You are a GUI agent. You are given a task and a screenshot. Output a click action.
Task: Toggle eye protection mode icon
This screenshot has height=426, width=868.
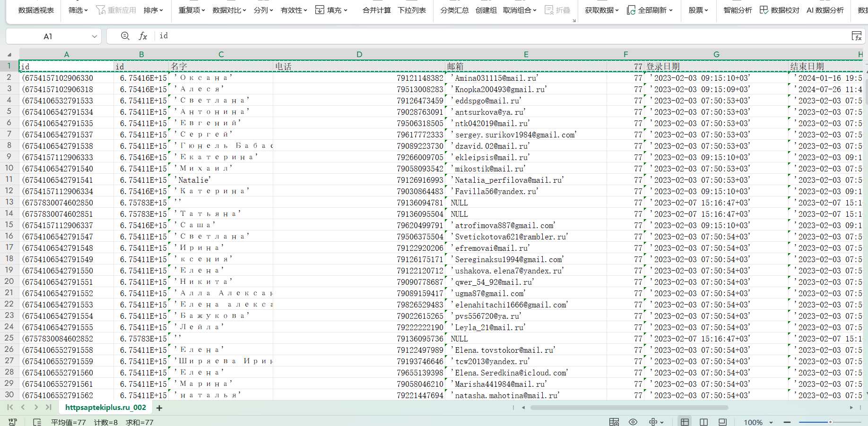pyautogui.click(x=633, y=422)
